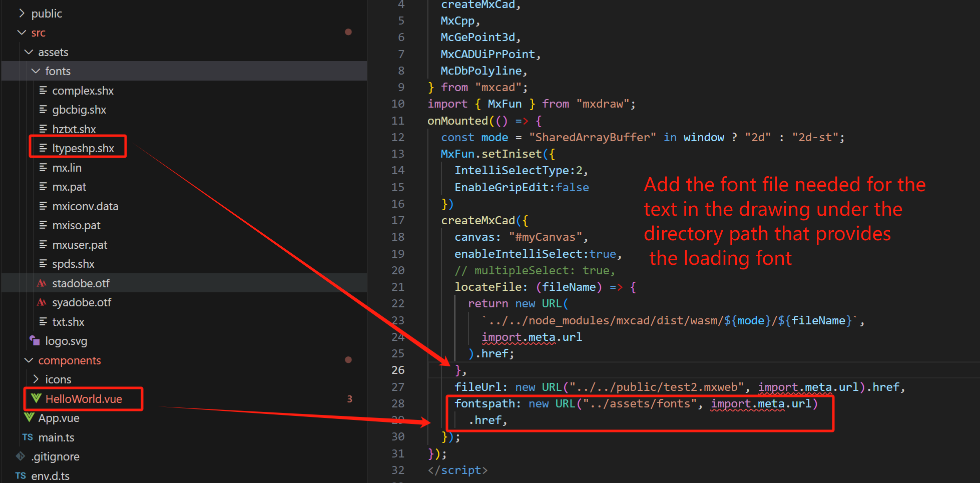Collapse the assets folder

coord(29,52)
